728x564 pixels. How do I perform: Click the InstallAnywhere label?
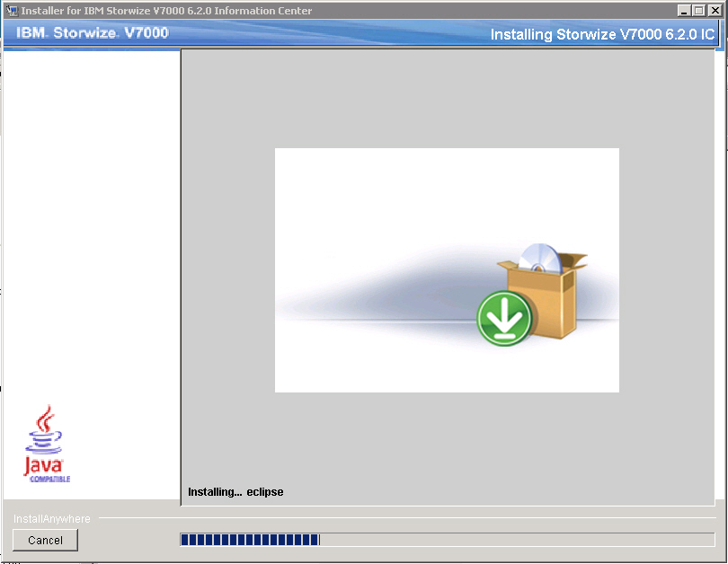pos(51,518)
